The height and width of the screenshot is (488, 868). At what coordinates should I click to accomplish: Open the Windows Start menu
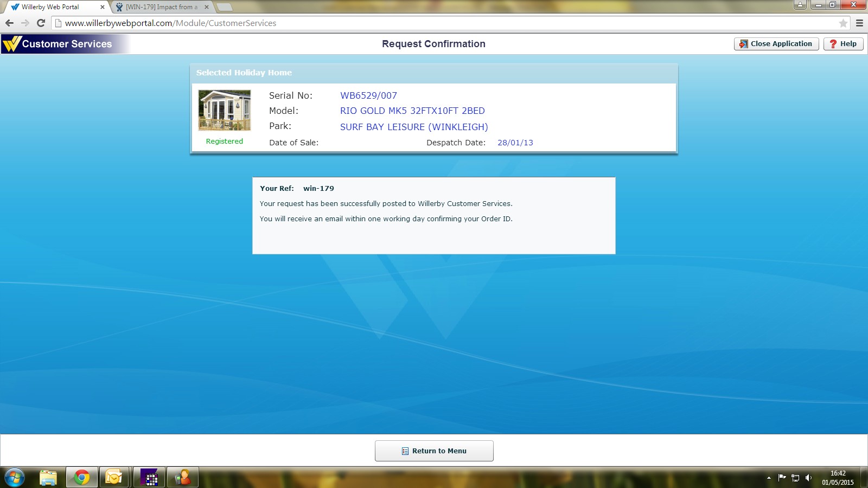tap(14, 478)
